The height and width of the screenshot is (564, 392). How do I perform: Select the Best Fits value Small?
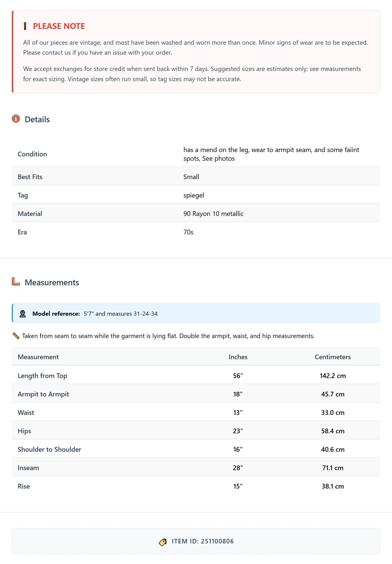(191, 177)
